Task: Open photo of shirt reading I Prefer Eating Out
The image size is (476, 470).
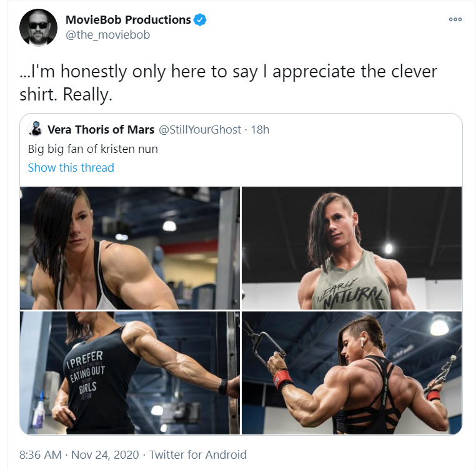Action: click(x=130, y=373)
